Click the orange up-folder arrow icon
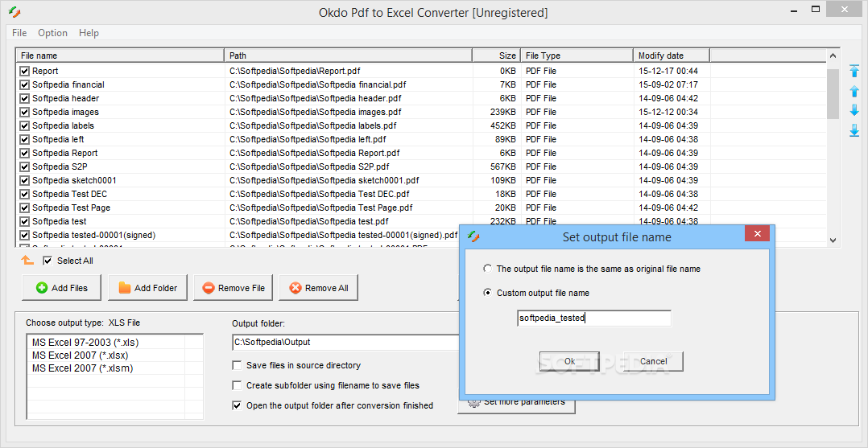Image resolution: width=868 pixels, height=448 pixels. pyautogui.click(x=27, y=260)
